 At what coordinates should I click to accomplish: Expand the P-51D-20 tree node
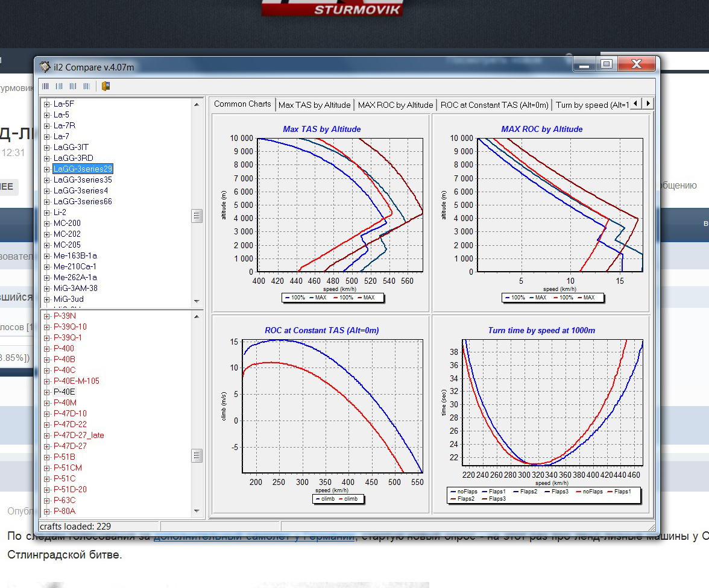pos(46,489)
